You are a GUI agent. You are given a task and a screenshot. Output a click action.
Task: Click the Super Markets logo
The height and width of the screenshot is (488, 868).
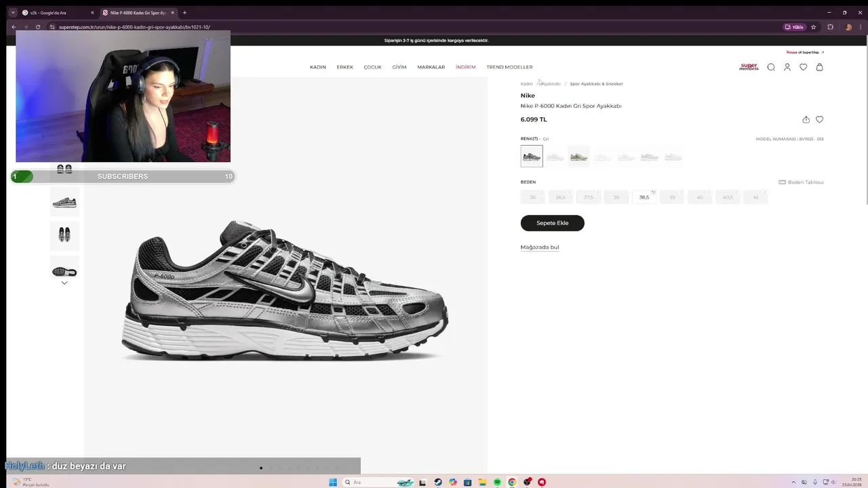749,67
